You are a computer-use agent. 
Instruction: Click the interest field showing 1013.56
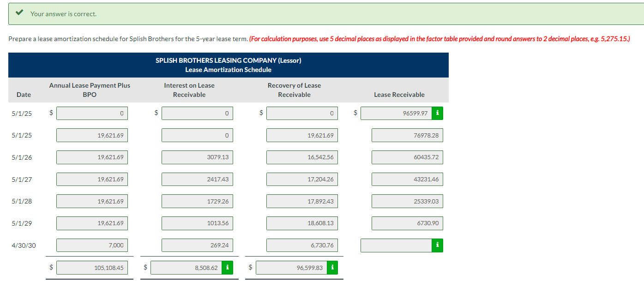click(x=197, y=223)
